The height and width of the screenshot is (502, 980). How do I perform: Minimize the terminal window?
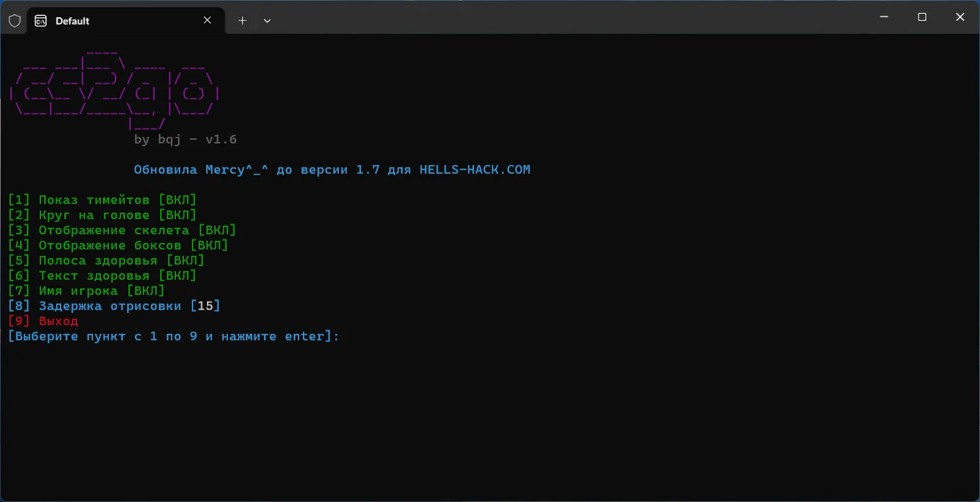coord(884,17)
